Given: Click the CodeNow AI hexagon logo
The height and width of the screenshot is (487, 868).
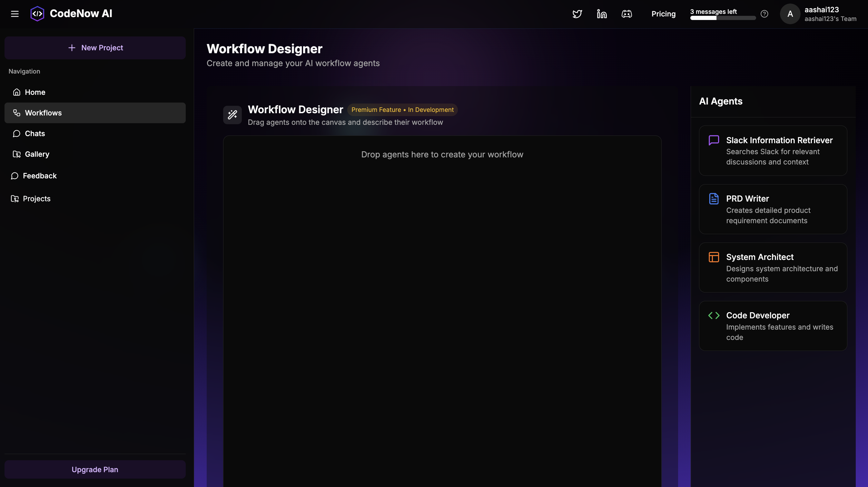Looking at the screenshot, I should click(x=37, y=14).
